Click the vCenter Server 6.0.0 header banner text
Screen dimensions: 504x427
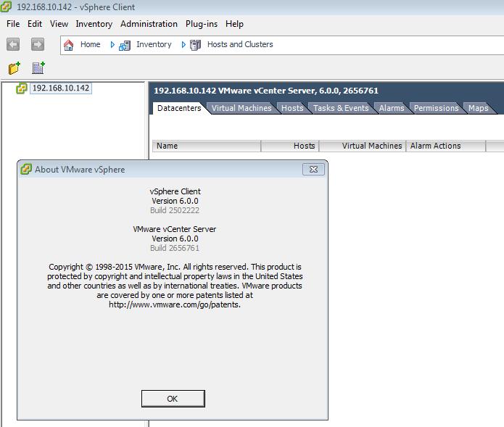click(x=266, y=91)
